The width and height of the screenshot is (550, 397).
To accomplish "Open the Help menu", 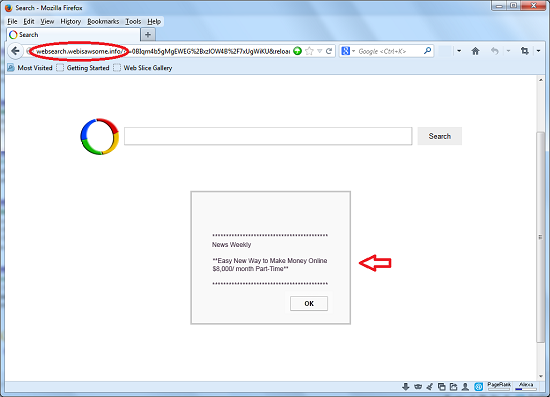I will coord(154,22).
